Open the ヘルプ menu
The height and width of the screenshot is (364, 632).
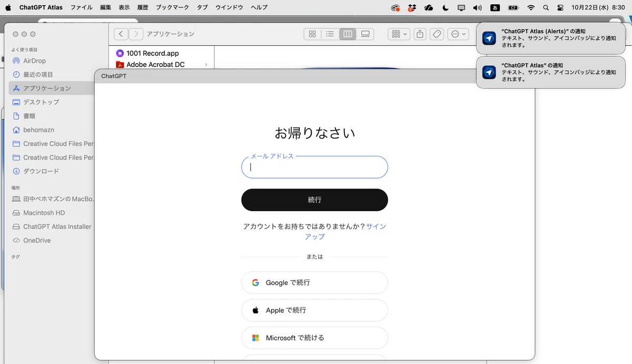[x=259, y=7]
